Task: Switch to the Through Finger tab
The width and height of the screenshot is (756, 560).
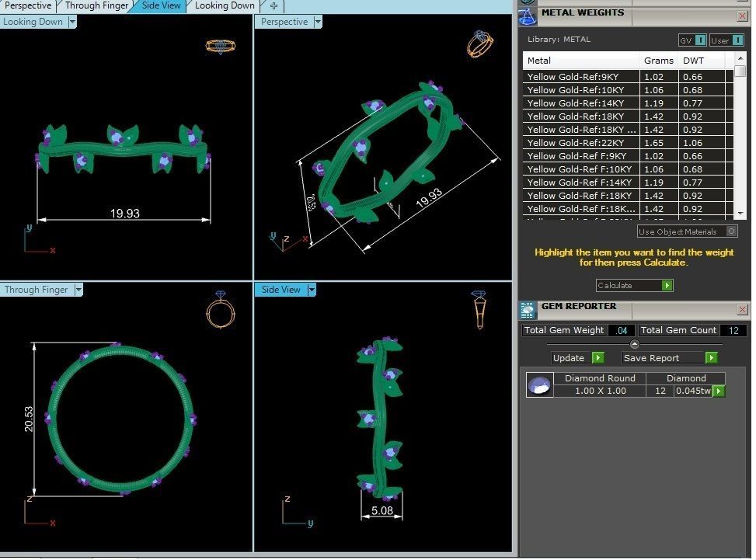Action: tap(96, 6)
